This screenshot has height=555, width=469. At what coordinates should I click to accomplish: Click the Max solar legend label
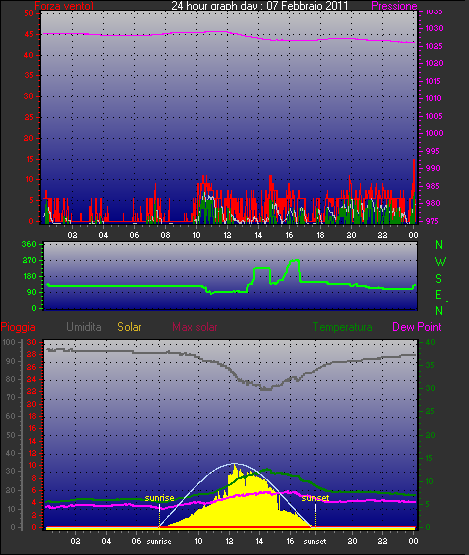pyautogui.click(x=195, y=327)
